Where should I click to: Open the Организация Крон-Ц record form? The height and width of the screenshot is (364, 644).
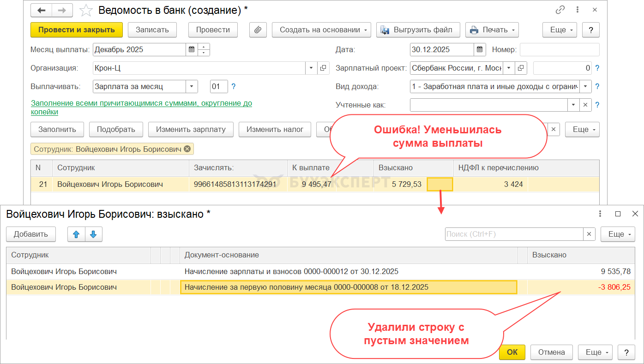point(323,68)
